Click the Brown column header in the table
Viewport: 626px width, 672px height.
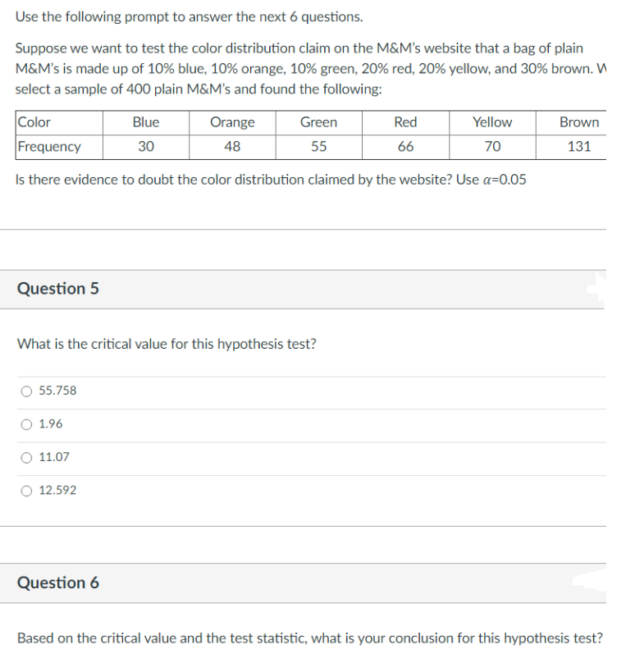pos(578,122)
